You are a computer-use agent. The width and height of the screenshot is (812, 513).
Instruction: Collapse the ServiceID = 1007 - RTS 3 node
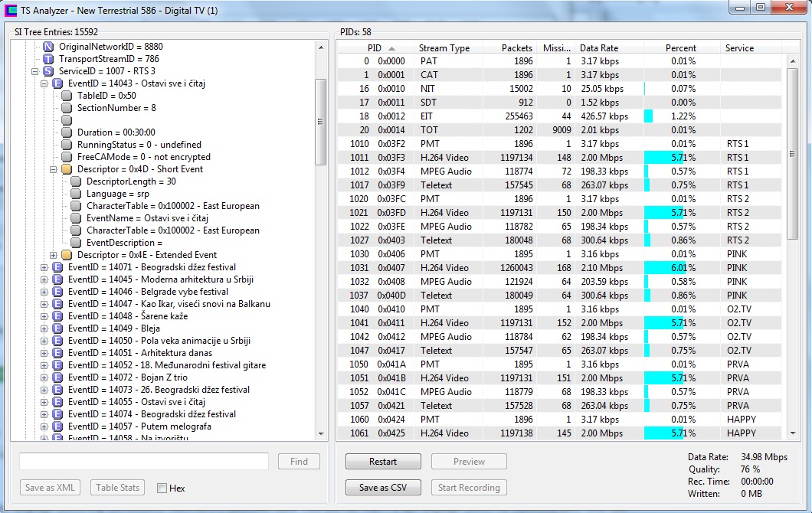(x=34, y=71)
